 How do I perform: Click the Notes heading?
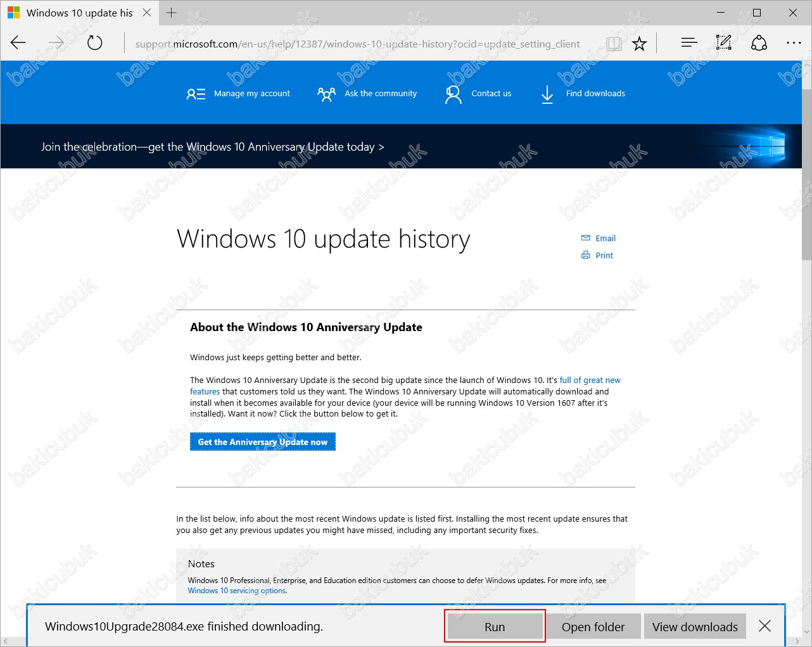201,564
